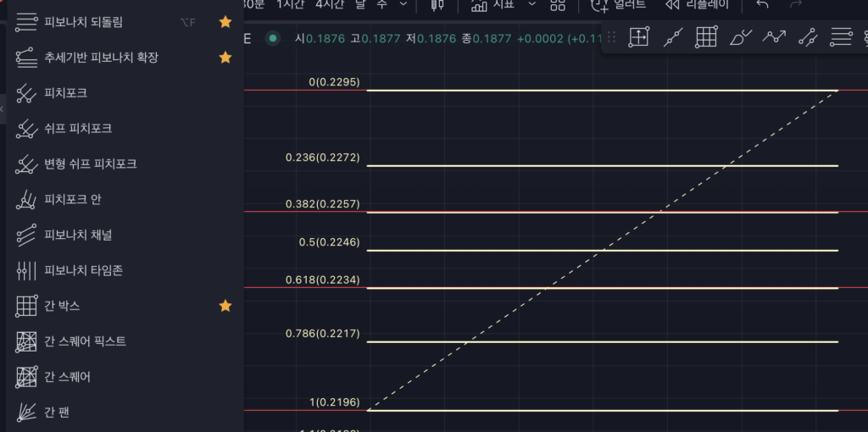Click the 1(0.2196) level label
The height and width of the screenshot is (432, 868).
click(334, 402)
